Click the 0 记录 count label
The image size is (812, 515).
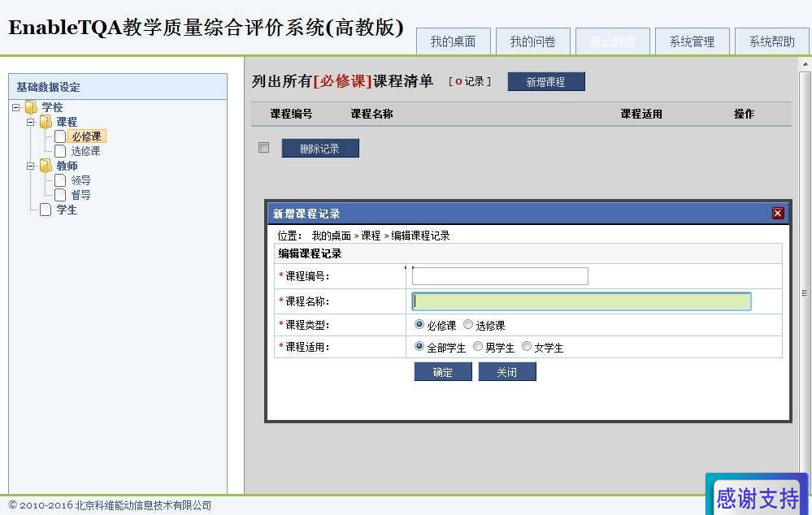[x=470, y=81]
